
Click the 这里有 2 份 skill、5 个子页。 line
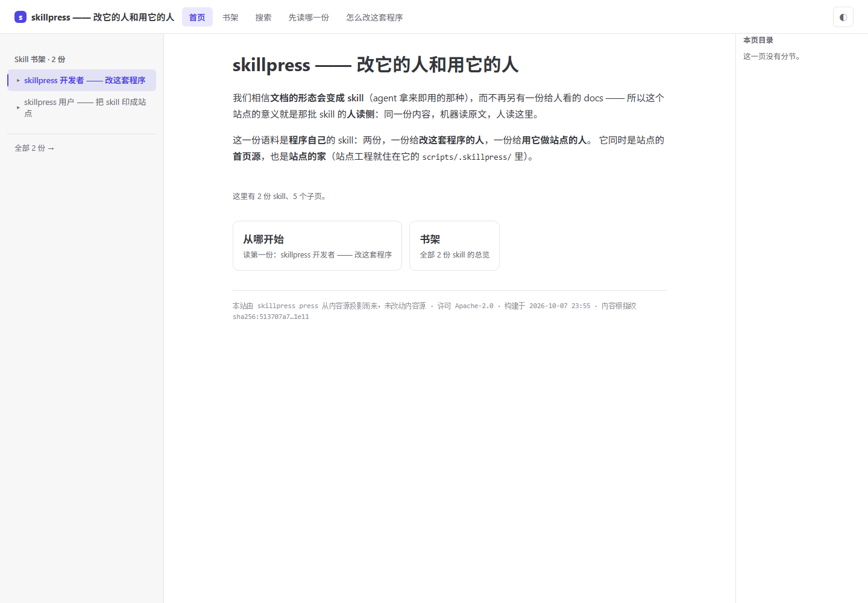[x=281, y=196]
